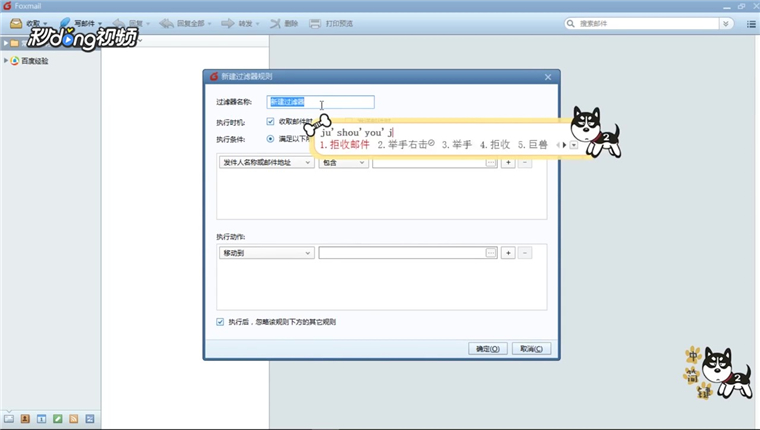This screenshot has width=760, height=430.
Task: Click in the 过滤器名称 name field
Action: coord(320,102)
